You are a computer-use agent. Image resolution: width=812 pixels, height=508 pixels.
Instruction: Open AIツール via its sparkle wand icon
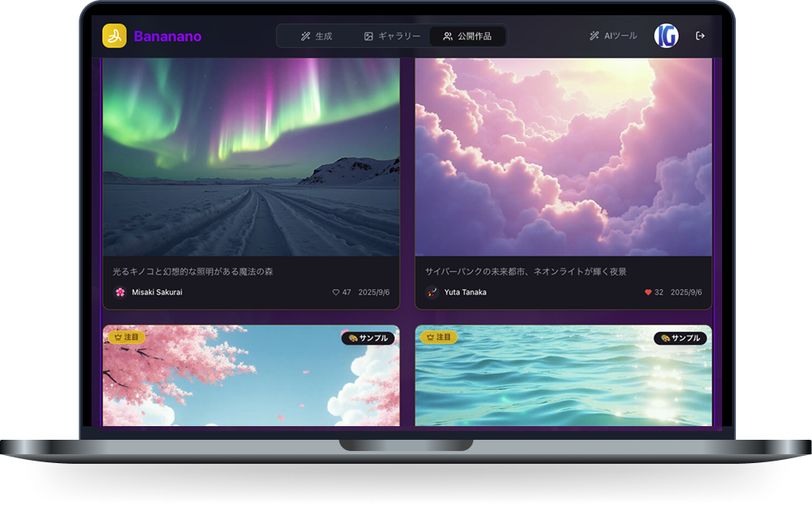coord(593,35)
